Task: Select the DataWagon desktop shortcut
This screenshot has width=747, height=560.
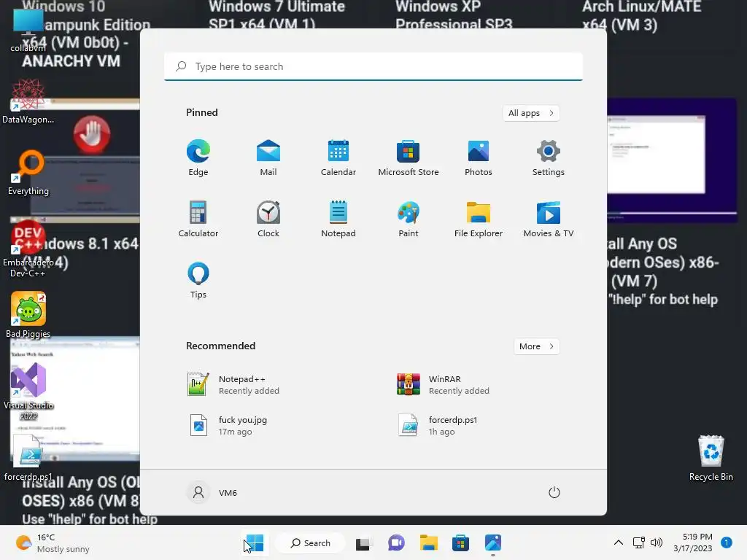Action: tap(28, 102)
